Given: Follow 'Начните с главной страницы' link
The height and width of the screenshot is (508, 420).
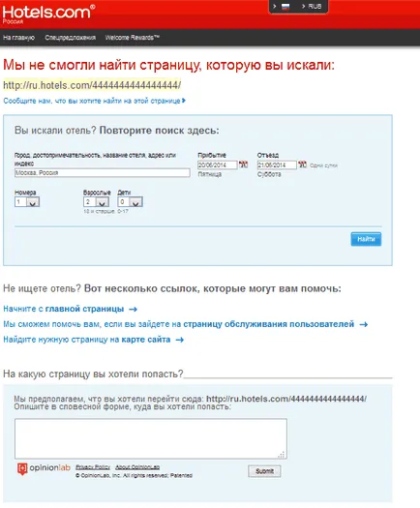Looking at the screenshot, I should (70, 309).
